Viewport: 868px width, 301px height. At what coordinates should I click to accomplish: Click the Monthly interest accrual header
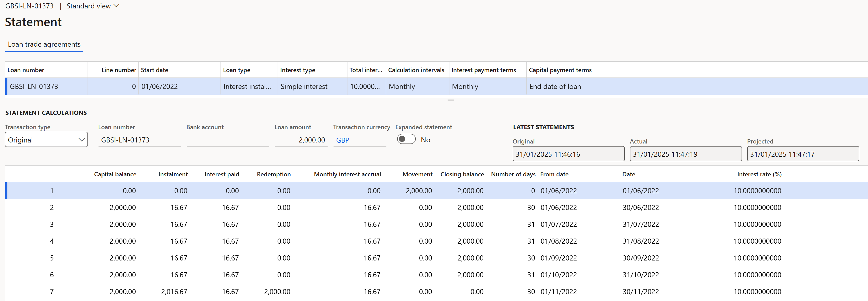(x=347, y=174)
